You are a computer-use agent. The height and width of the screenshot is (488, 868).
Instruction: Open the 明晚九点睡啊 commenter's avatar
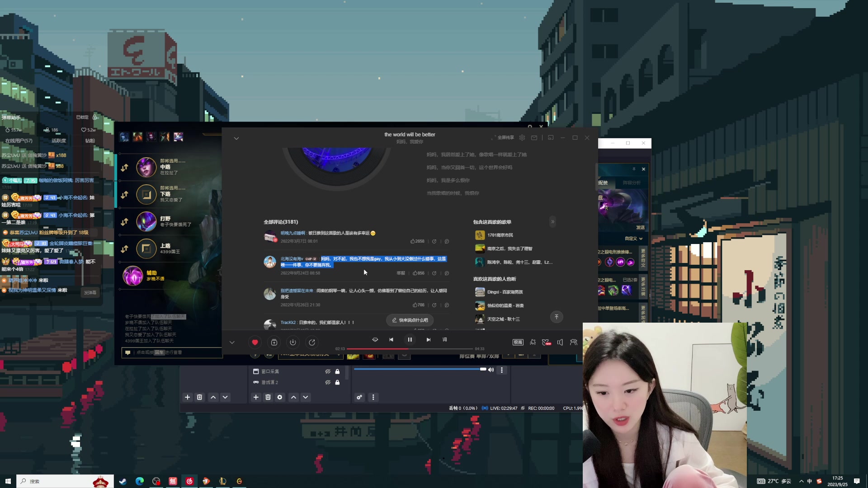(x=270, y=236)
